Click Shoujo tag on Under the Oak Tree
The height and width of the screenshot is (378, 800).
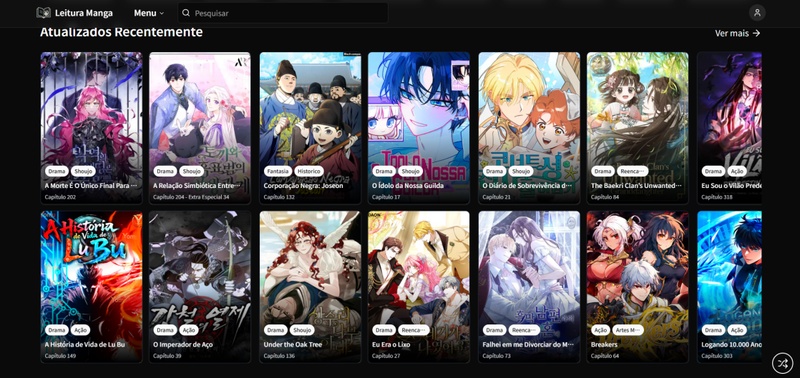pos(302,330)
